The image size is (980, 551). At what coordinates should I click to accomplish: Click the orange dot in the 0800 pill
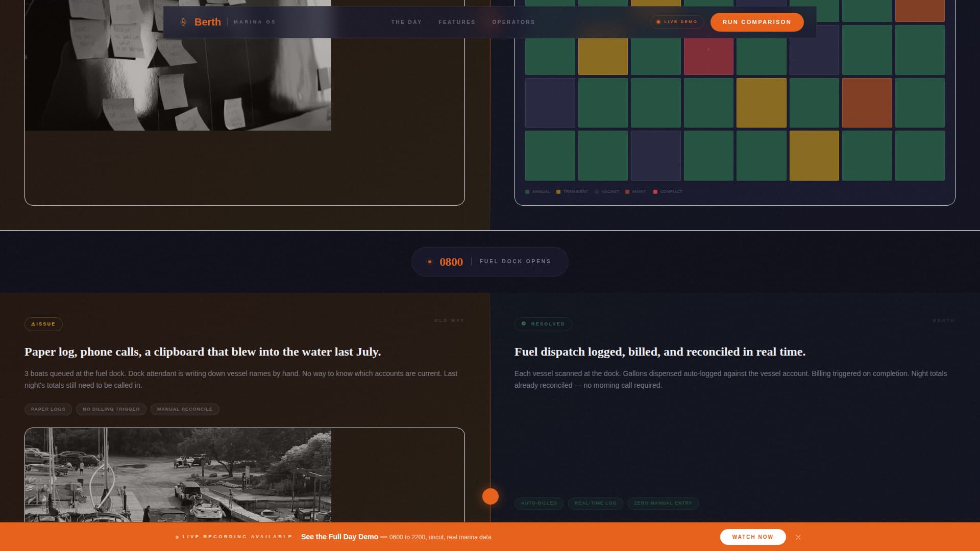429,262
